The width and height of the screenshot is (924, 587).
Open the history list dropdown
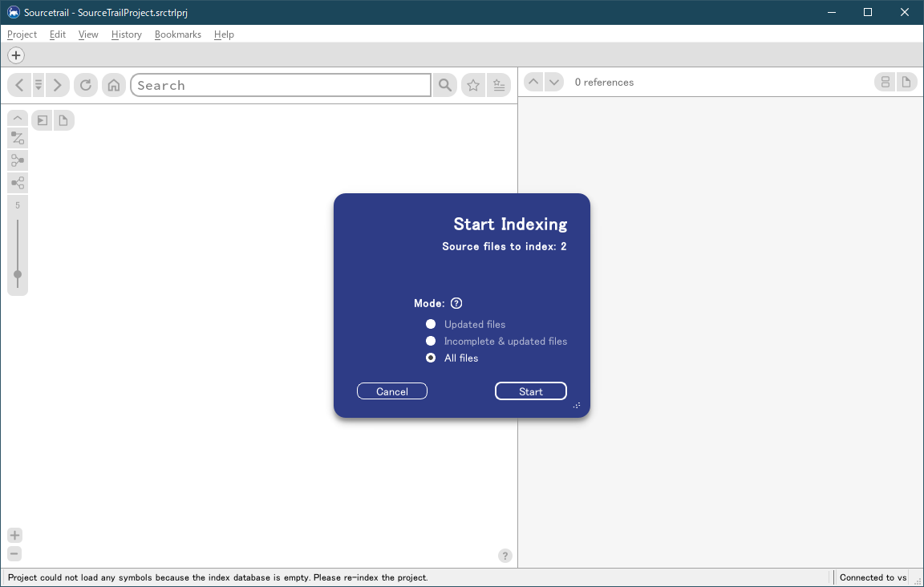(38, 86)
